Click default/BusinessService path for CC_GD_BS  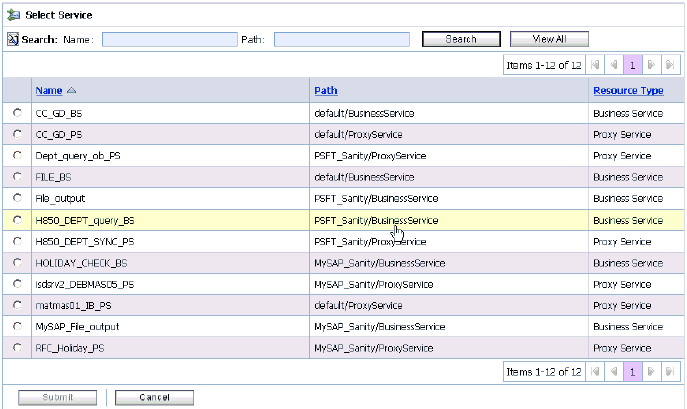tap(364, 113)
